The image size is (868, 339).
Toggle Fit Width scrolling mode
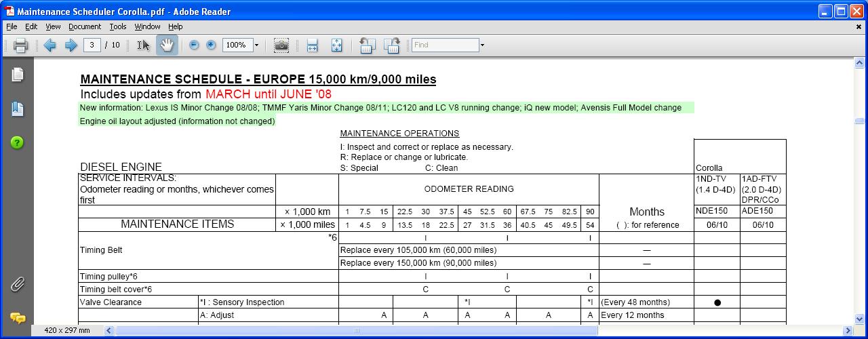312,45
